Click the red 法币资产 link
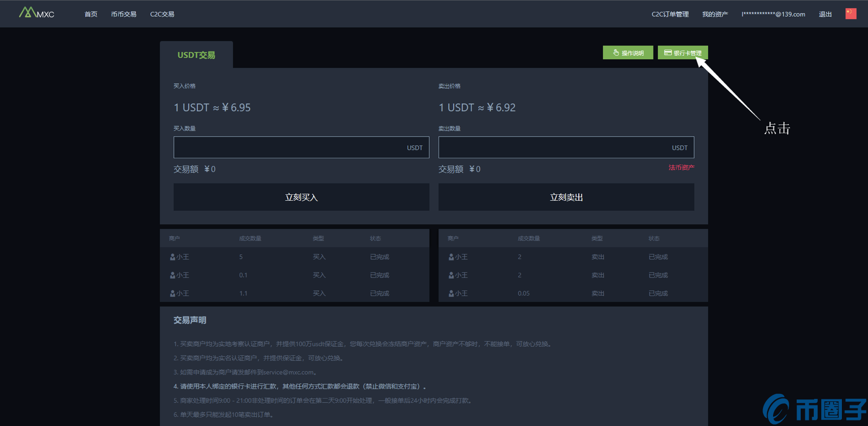868x426 pixels. point(681,168)
